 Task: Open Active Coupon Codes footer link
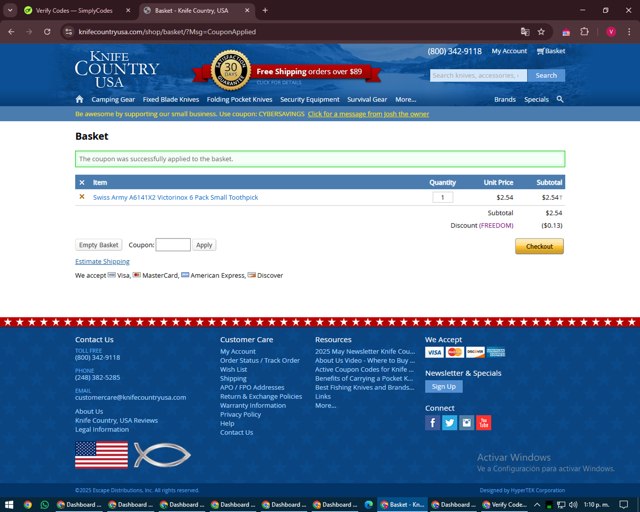pyautogui.click(x=364, y=370)
